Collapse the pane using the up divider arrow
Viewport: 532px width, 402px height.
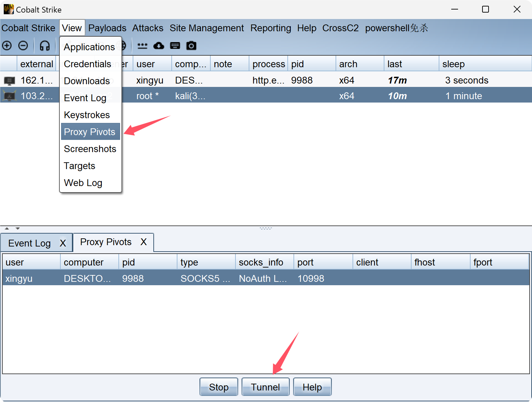7,229
